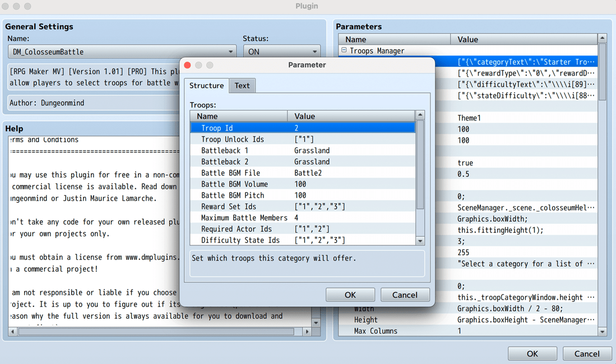Select the rewardType parameter value row
Viewport: 616px width, 364px height.
[x=526, y=73]
